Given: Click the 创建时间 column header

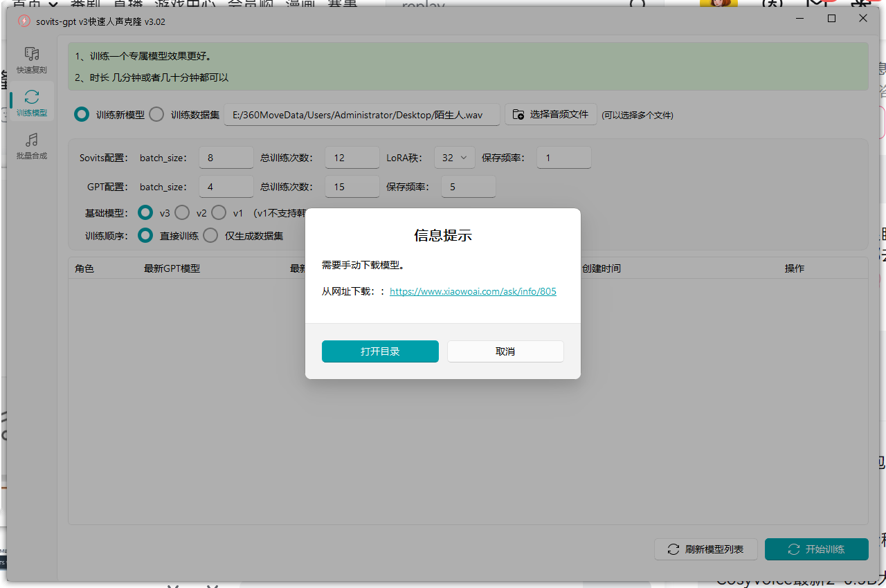Looking at the screenshot, I should coord(601,268).
